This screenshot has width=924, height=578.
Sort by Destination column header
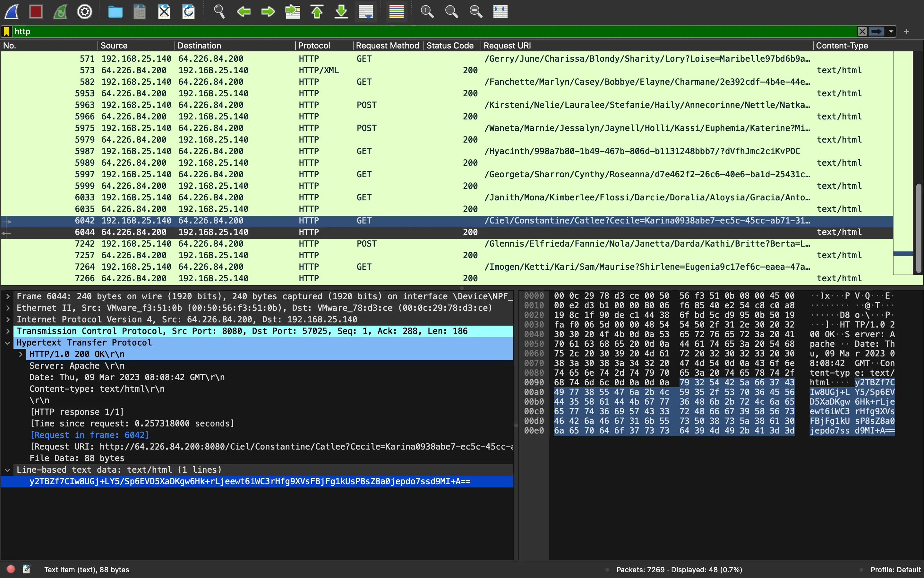pyautogui.click(x=235, y=46)
